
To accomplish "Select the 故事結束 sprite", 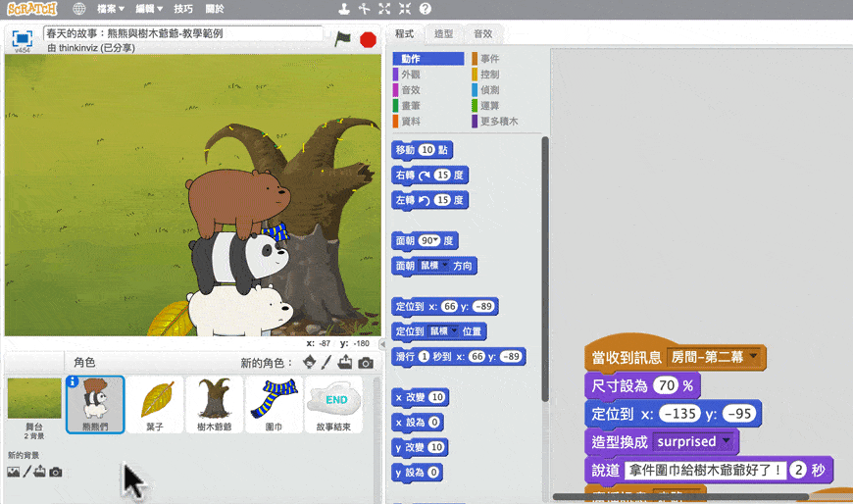I will point(334,404).
